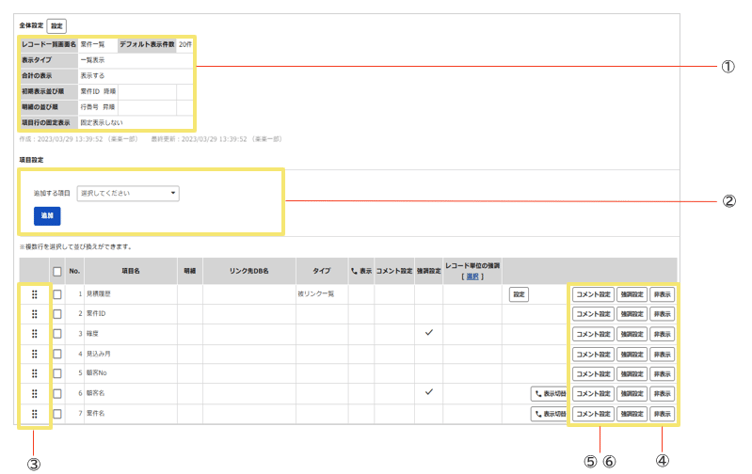Click the 被リンク一覧 type cell

click(x=322, y=294)
